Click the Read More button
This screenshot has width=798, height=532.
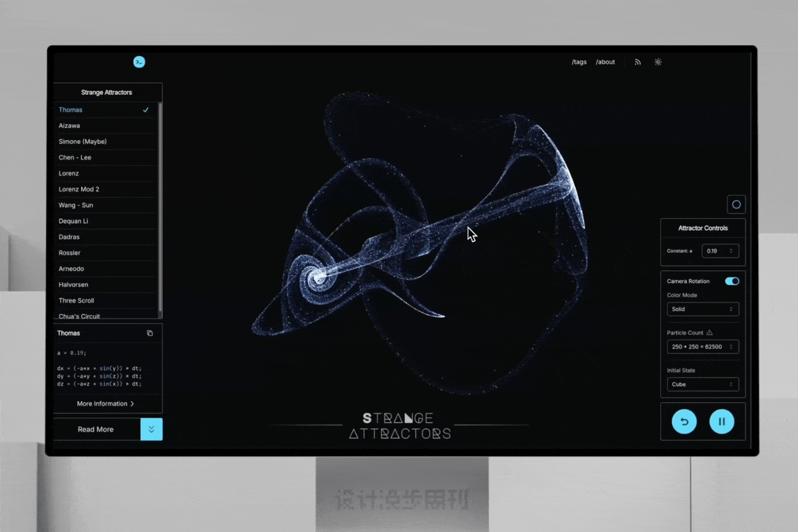pyautogui.click(x=96, y=430)
